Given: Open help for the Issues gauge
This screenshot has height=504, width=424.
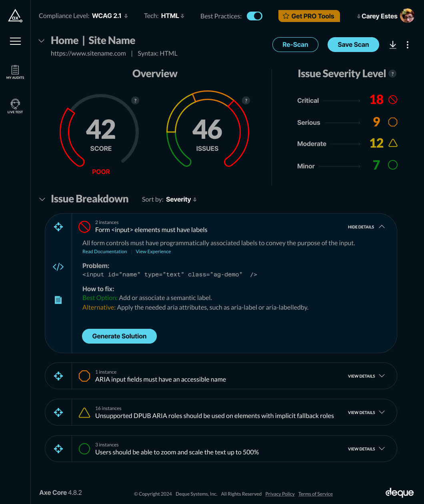Looking at the screenshot, I should [246, 100].
